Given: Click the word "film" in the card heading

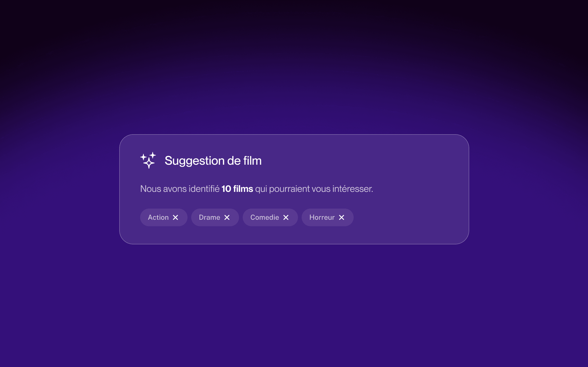Looking at the screenshot, I should click(x=252, y=161).
